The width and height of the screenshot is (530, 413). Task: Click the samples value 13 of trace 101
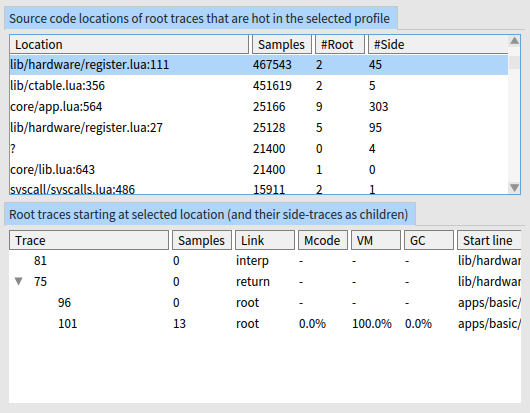point(179,323)
